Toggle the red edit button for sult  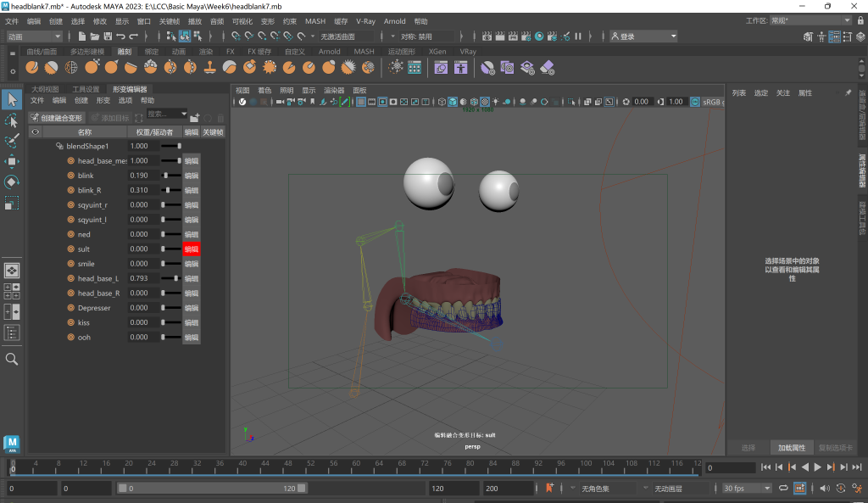(192, 249)
